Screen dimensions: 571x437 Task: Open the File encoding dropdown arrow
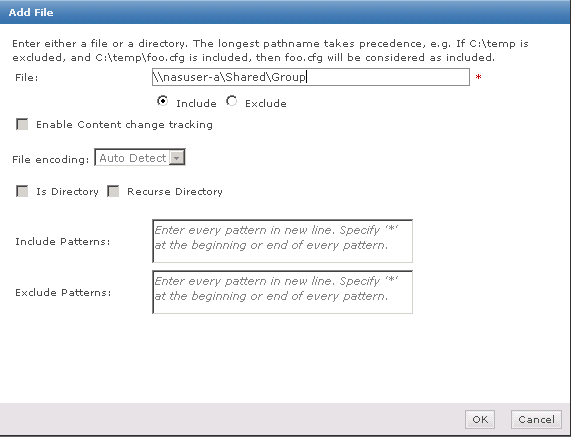pos(177,158)
